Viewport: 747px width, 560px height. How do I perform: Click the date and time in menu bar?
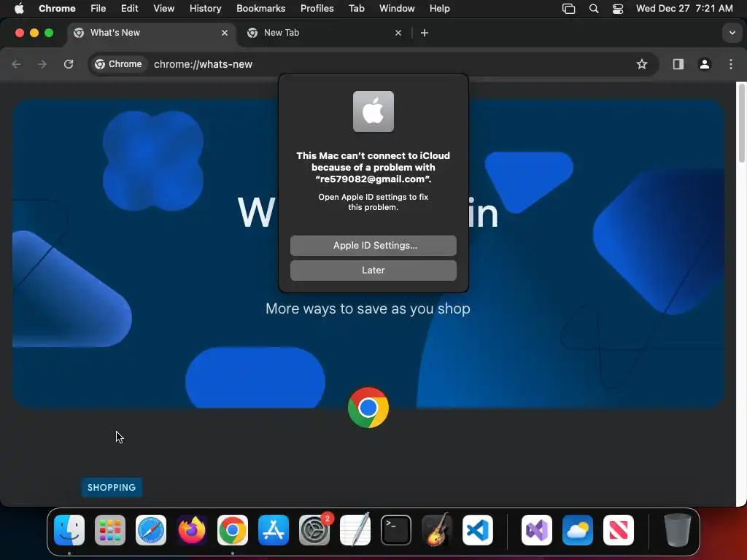(x=684, y=9)
